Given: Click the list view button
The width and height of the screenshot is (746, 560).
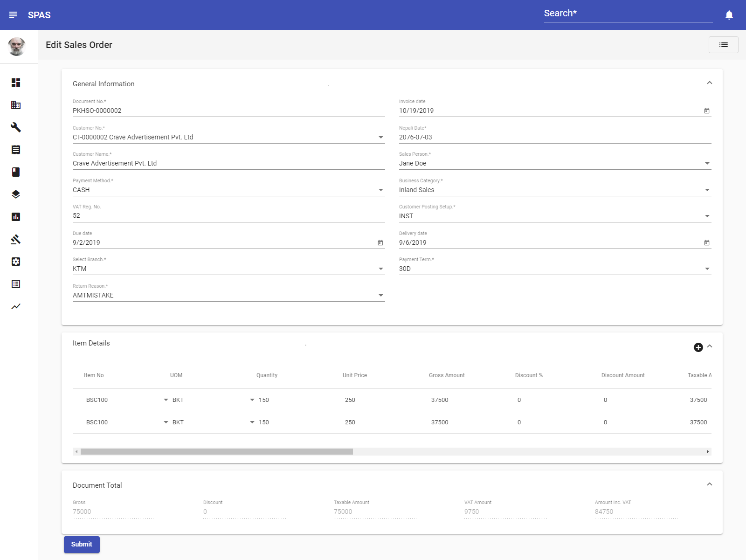Looking at the screenshot, I should 723,45.
